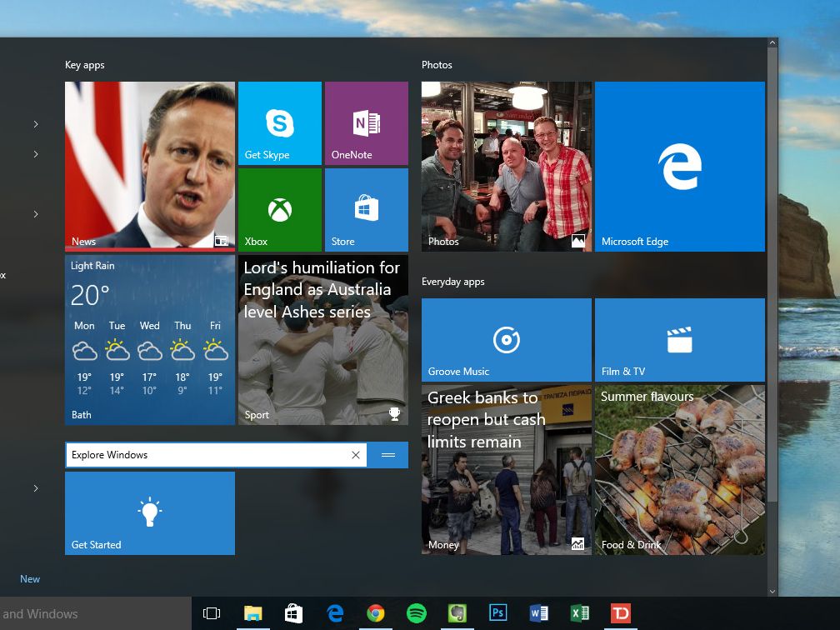Expand the third chevron in the left list
The image size is (840, 630).
coord(36,214)
